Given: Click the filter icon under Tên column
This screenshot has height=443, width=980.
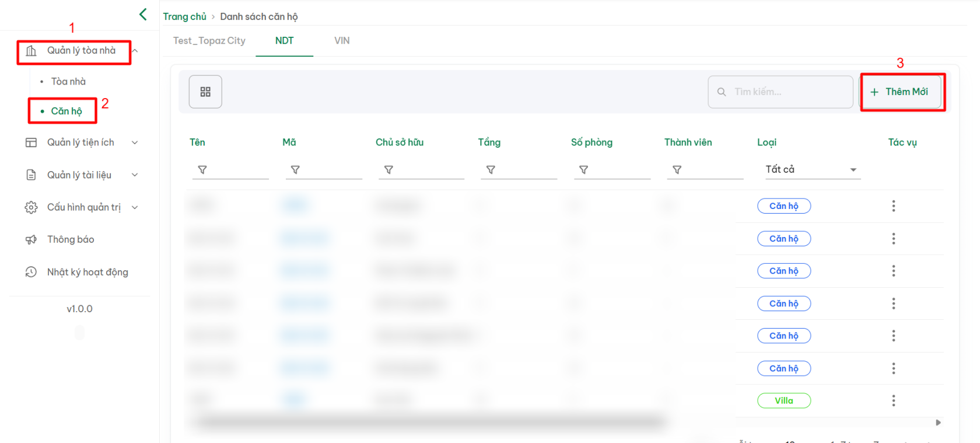Looking at the screenshot, I should click(202, 170).
